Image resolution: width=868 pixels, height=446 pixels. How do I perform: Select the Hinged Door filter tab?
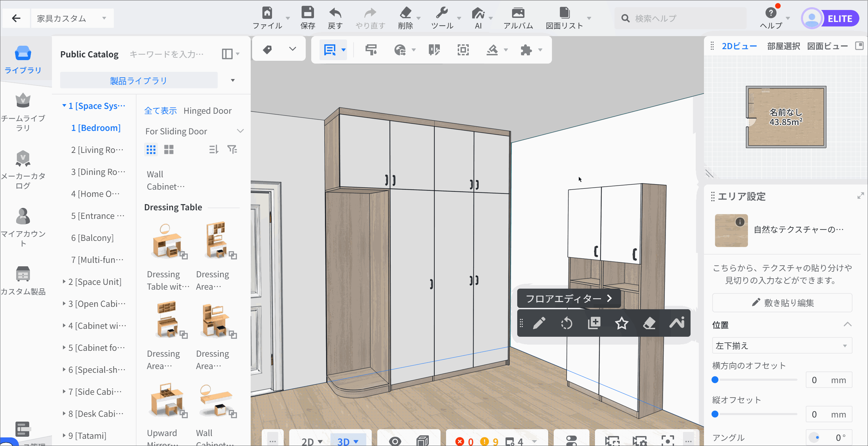point(207,111)
